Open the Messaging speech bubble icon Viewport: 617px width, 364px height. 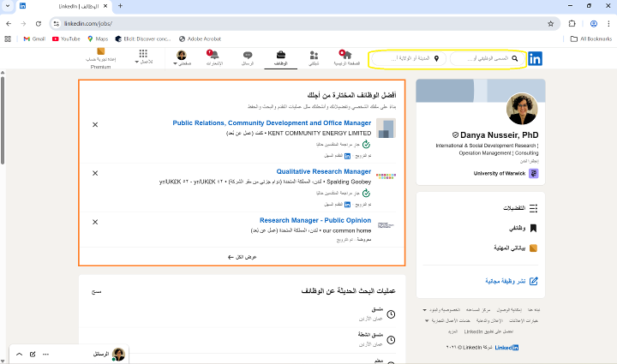[x=248, y=57]
